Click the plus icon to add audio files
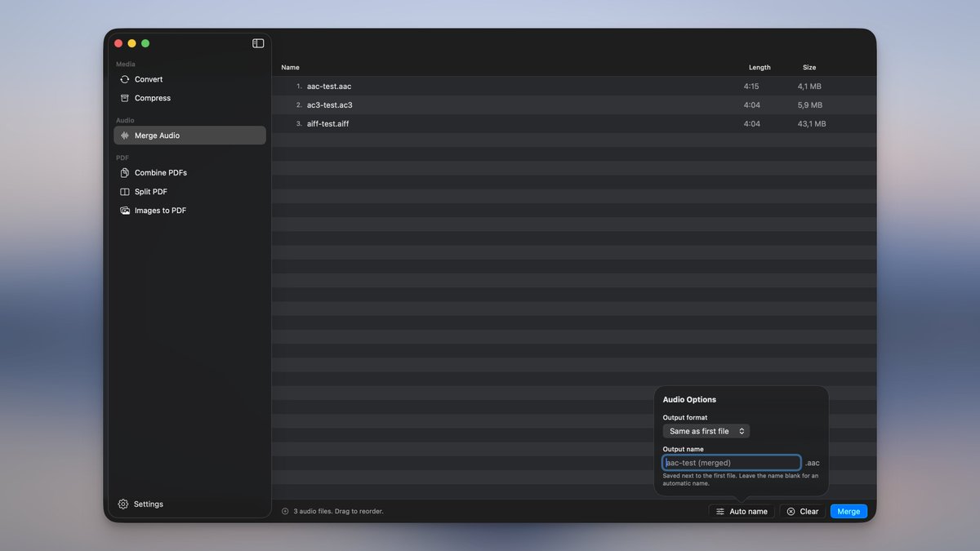 click(x=285, y=512)
